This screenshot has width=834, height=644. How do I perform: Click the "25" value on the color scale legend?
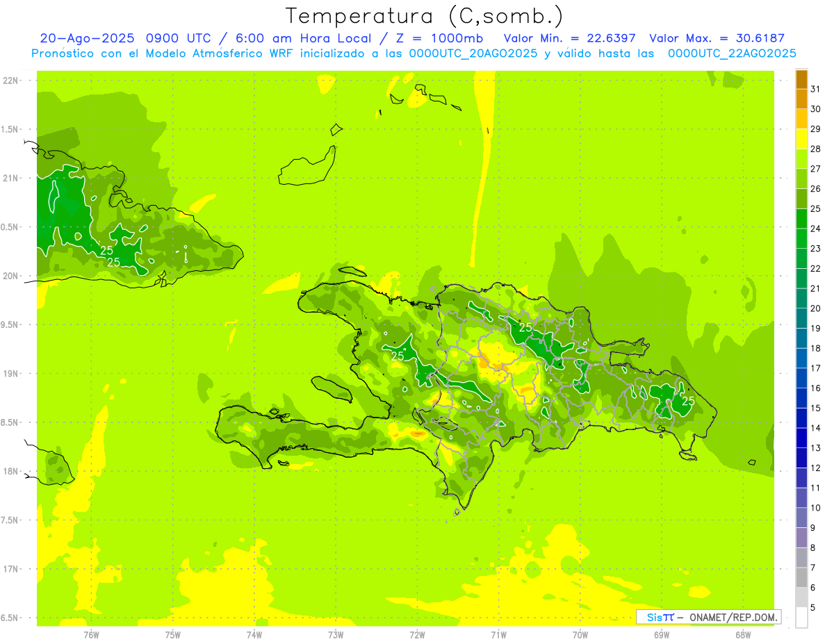(815, 208)
